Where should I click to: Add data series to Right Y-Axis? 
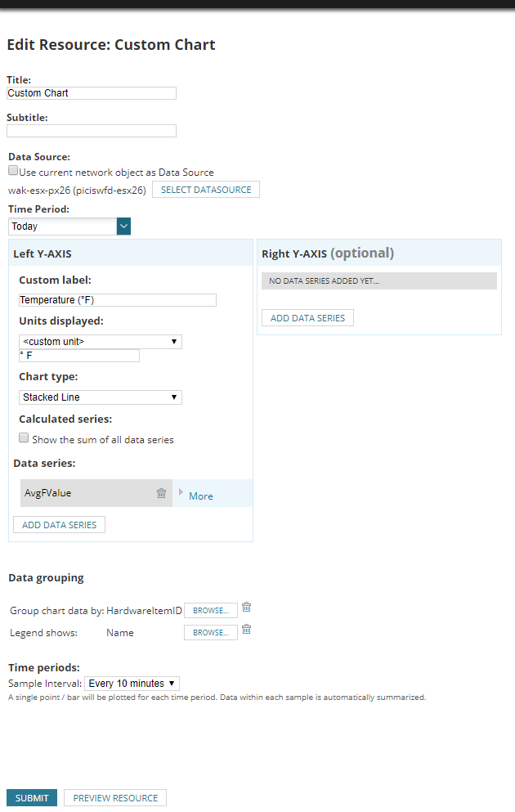click(307, 318)
